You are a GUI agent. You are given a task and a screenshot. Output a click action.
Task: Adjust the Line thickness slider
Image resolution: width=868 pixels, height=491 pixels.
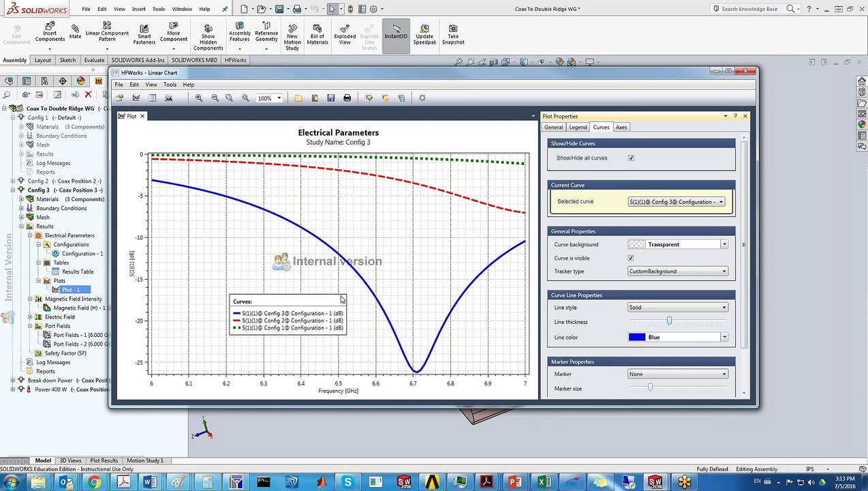(669, 321)
